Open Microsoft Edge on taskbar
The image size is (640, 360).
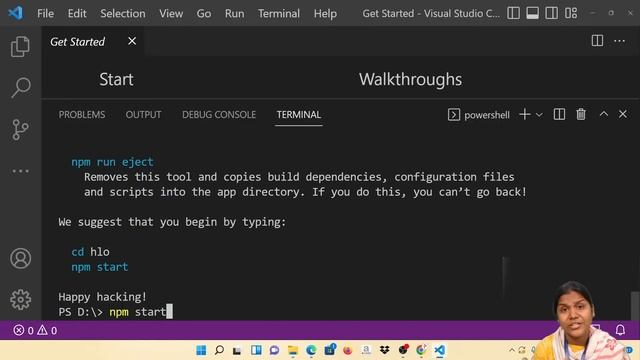coord(311,350)
